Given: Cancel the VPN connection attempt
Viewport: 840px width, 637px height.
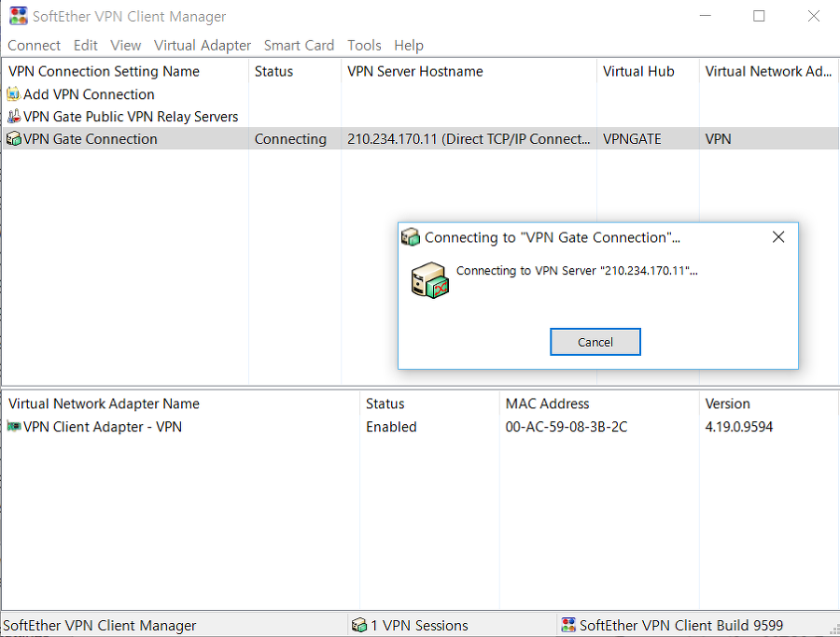Looking at the screenshot, I should [x=595, y=342].
